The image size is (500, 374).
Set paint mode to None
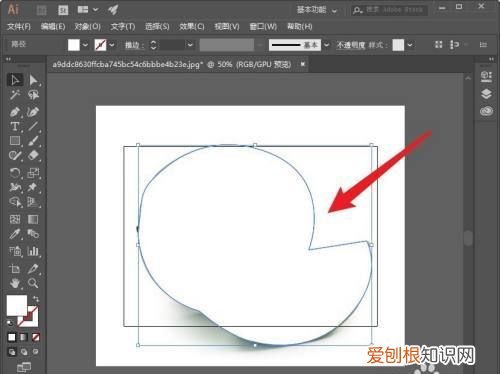(36, 337)
